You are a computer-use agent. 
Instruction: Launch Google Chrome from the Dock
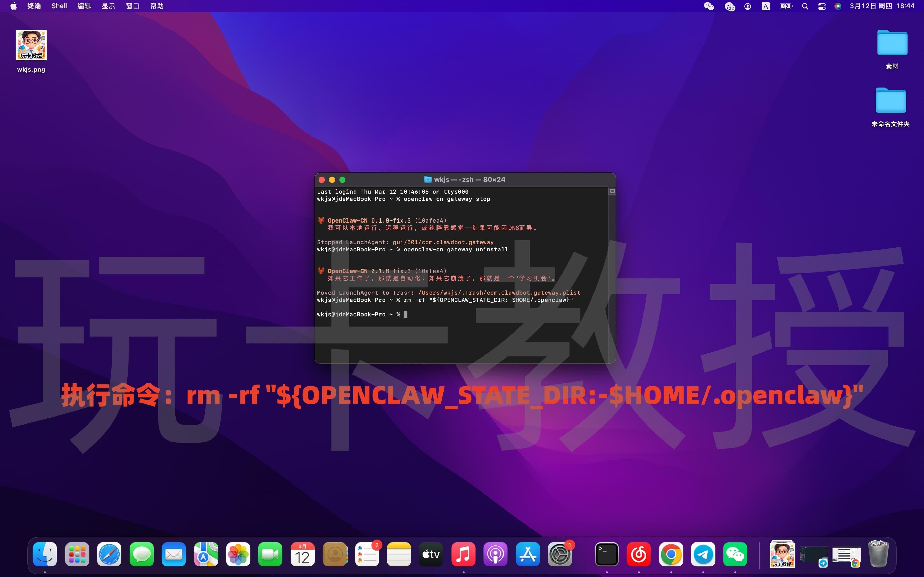coord(672,554)
